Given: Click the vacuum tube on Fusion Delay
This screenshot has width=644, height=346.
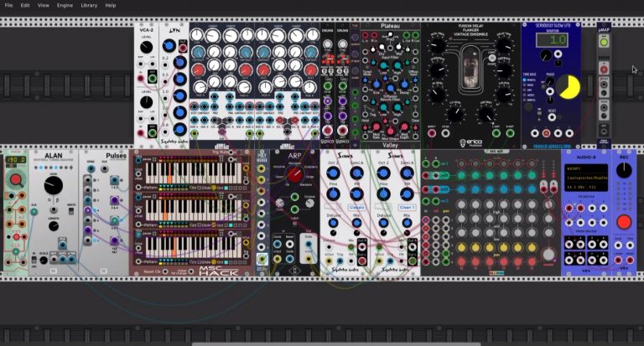Looking at the screenshot, I should (470, 68).
